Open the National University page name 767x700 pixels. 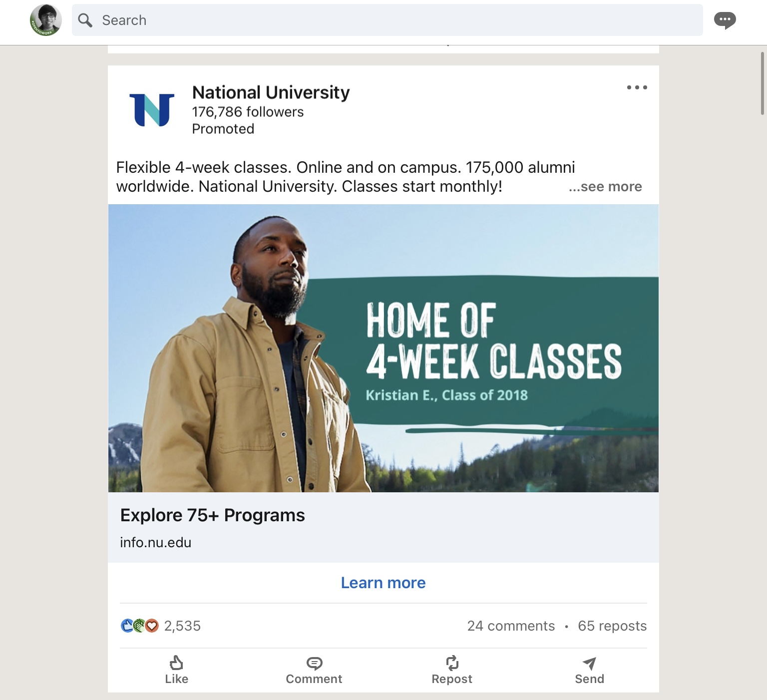271,92
